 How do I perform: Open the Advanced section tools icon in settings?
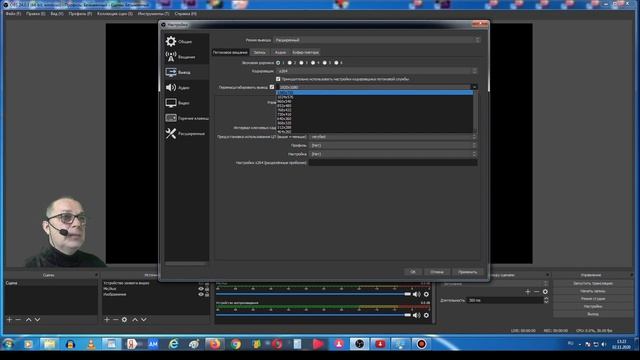(x=171, y=133)
